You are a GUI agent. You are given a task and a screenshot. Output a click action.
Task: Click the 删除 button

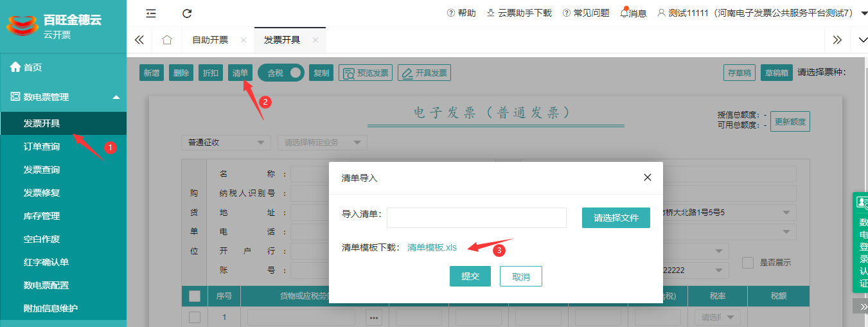click(181, 73)
